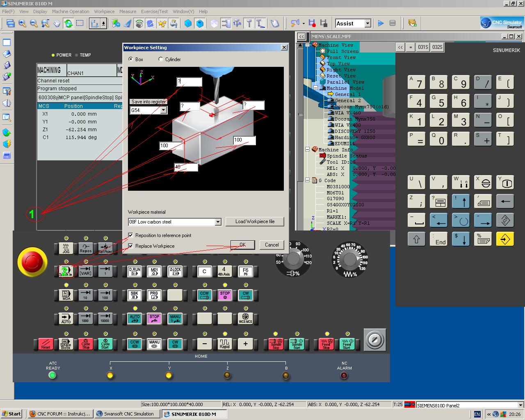Toggle the MDA mode key
This screenshot has width=525, height=420.
tap(66, 295)
